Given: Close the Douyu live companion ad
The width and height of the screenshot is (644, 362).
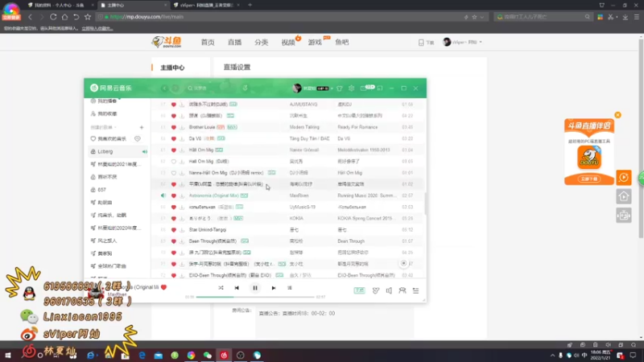Looking at the screenshot, I should (x=617, y=115).
